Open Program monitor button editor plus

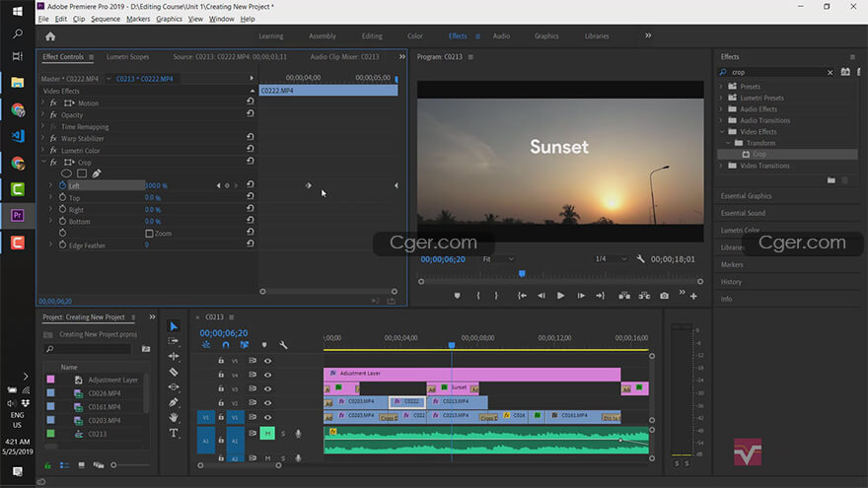tap(693, 297)
